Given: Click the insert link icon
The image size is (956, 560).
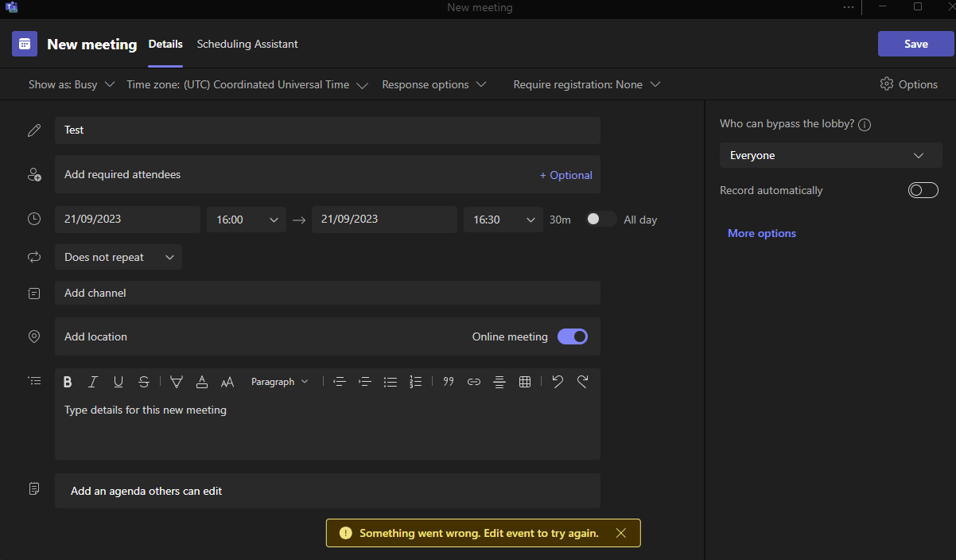Looking at the screenshot, I should click(474, 382).
